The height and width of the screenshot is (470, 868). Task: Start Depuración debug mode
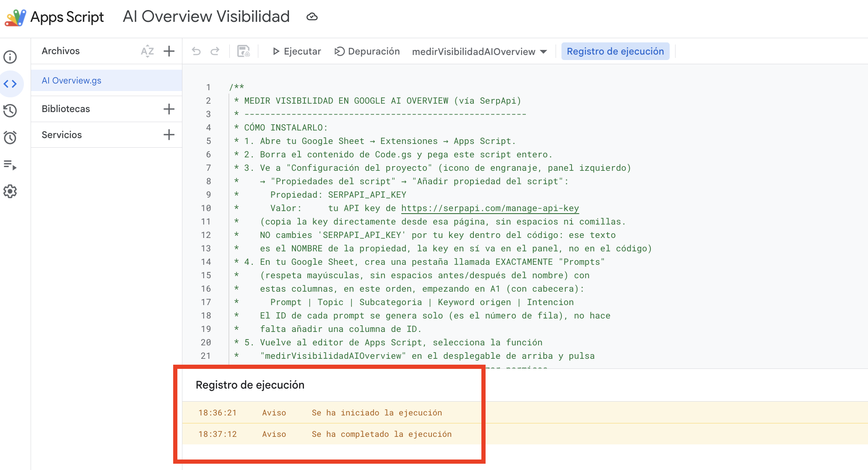coord(367,51)
